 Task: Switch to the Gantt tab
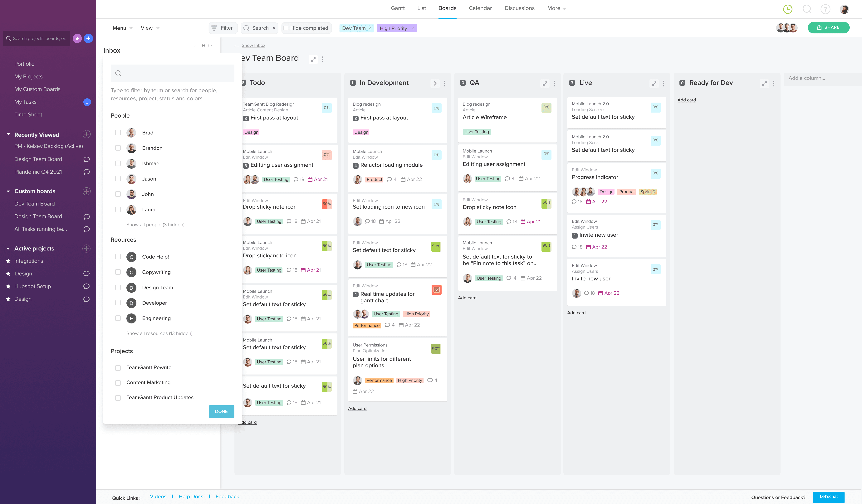398,8
